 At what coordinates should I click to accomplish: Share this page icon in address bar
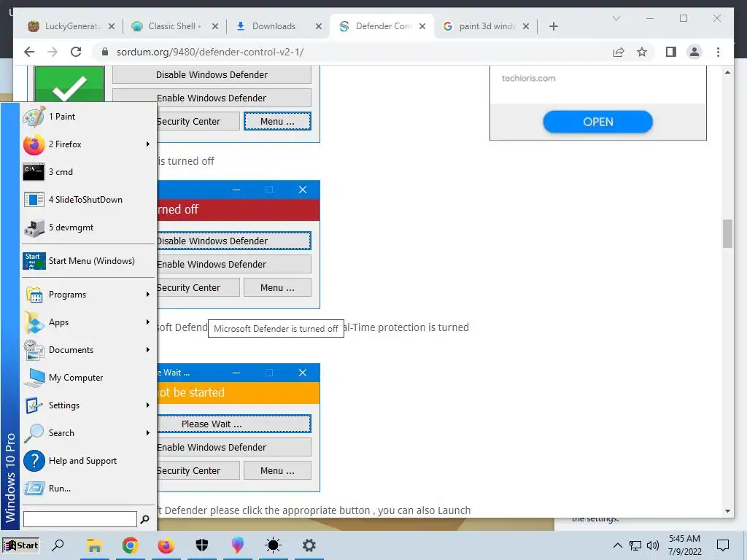coord(619,52)
